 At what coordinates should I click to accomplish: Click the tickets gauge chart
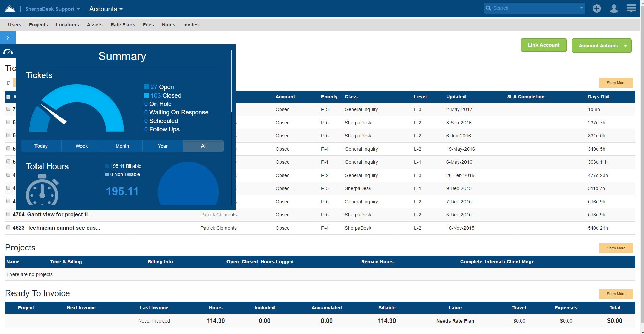[x=77, y=108]
